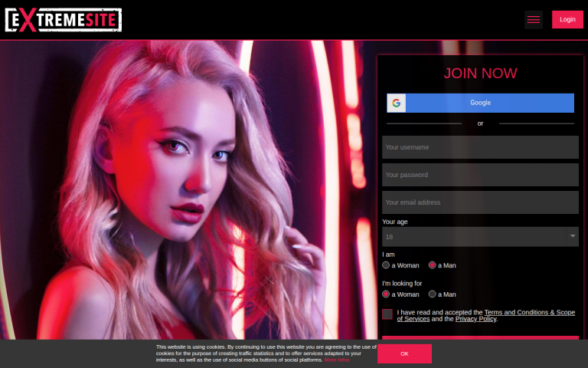The width and height of the screenshot is (588, 368).
Task: Select 'a Woman' under I'm looking for
Action: pos(386,294)
